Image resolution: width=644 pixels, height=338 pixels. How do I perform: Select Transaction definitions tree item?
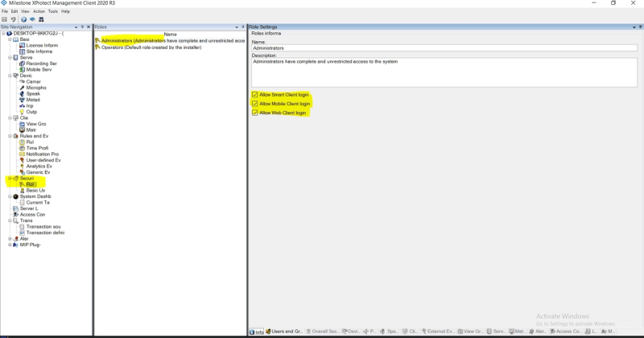coord(45,233)
